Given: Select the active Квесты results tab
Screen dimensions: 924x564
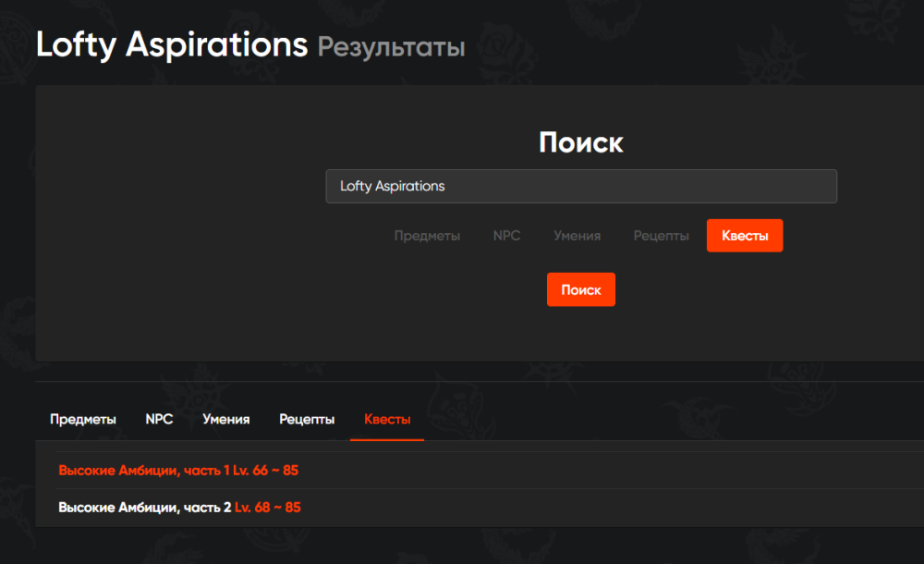Looking at the screenshot, I should tap(387, 419).
